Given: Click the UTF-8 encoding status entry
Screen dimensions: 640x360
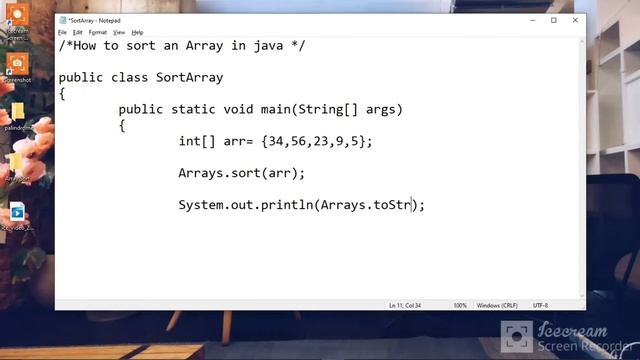Looking at the screenshot, I should (540, 305).
